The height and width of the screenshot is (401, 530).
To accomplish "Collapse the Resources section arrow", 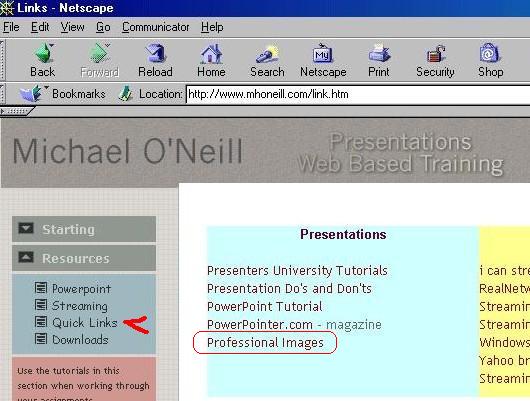I will click(26, 258).
